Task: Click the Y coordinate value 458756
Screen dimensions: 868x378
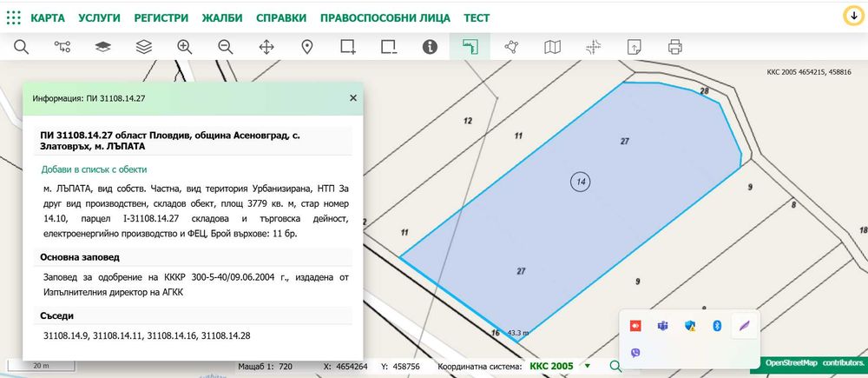Action: click(x=405, y=367)
